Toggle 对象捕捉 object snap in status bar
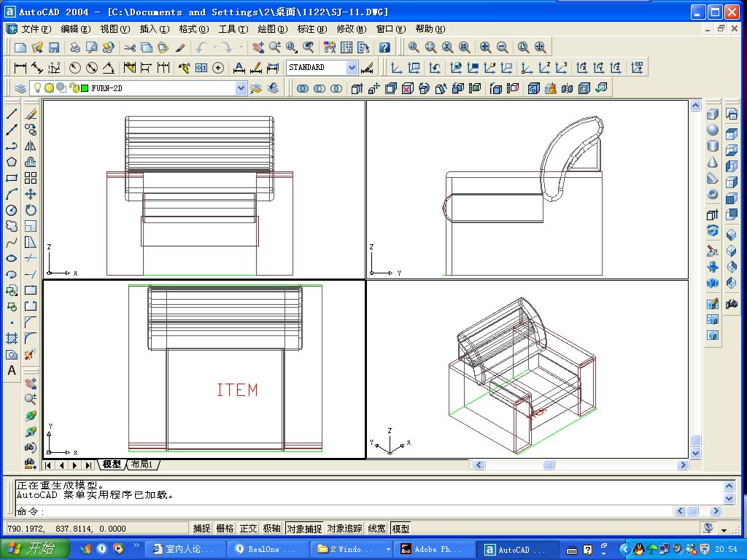The image size is (747, 560). click(x=303, y=529)
